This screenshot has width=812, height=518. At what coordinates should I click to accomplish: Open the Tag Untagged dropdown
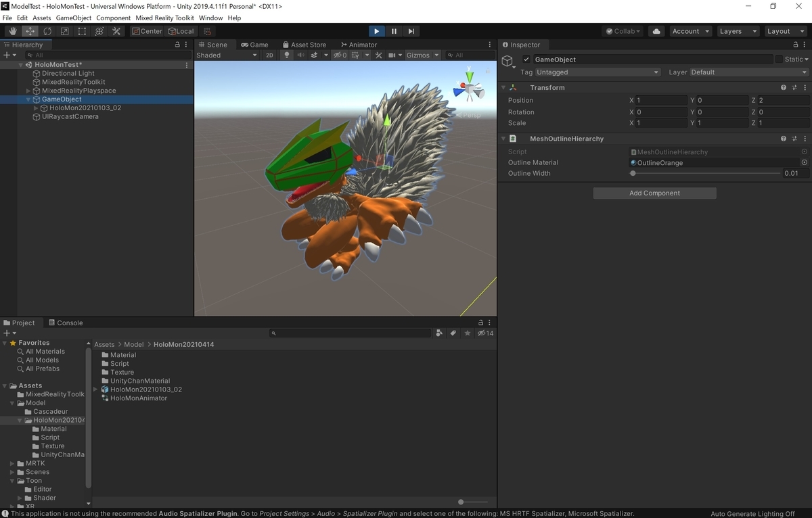598,72
